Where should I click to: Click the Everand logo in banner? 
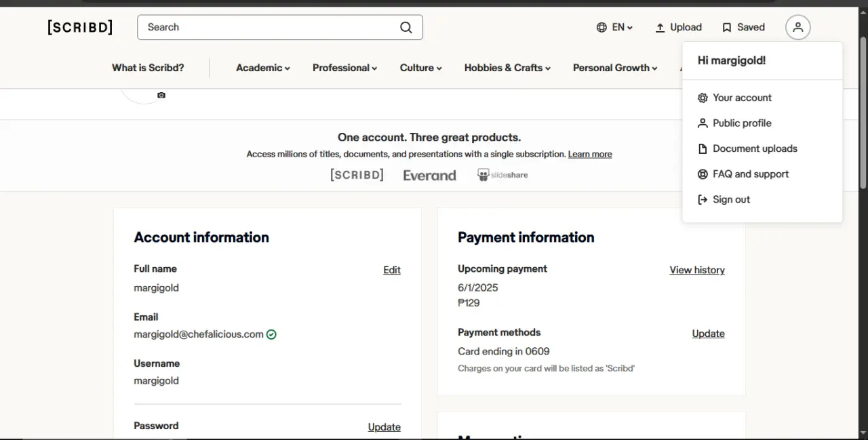pyautogui.click(x=429, y=176)
